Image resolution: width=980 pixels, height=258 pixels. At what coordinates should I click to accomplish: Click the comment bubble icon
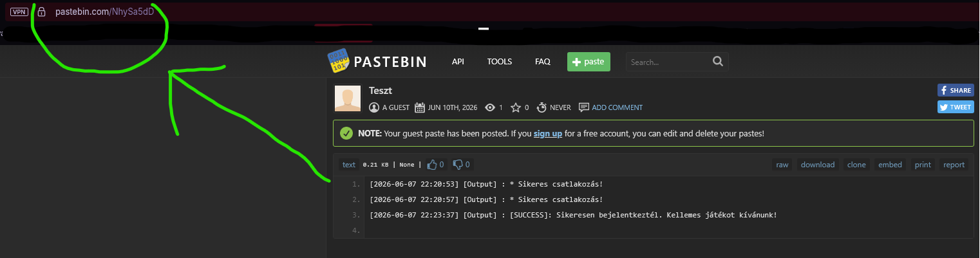click(x=584, y=107)
